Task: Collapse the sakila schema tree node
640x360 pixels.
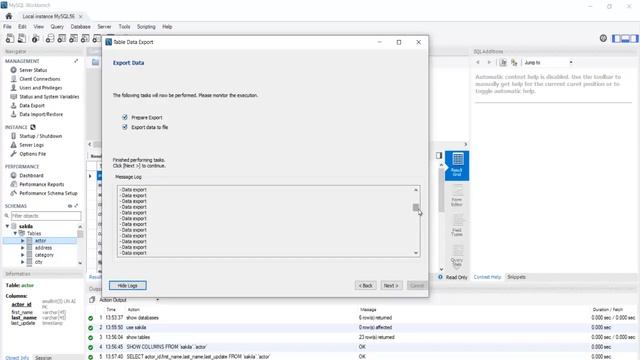Action: click(x=7, y=226)
